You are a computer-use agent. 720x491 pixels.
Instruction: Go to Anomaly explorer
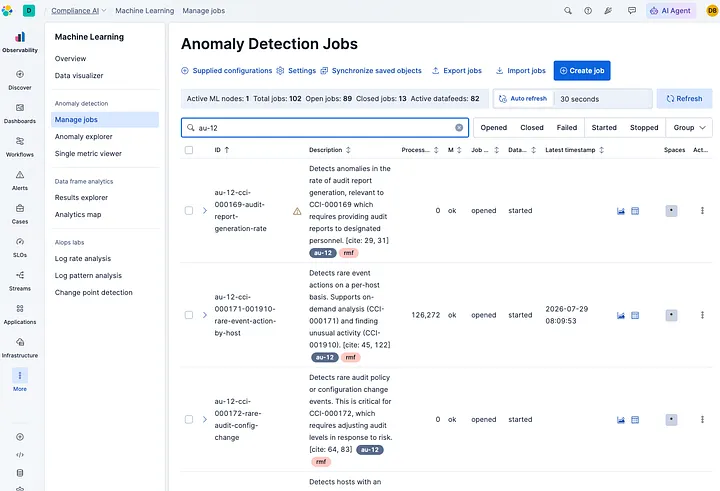click(84, 136)
